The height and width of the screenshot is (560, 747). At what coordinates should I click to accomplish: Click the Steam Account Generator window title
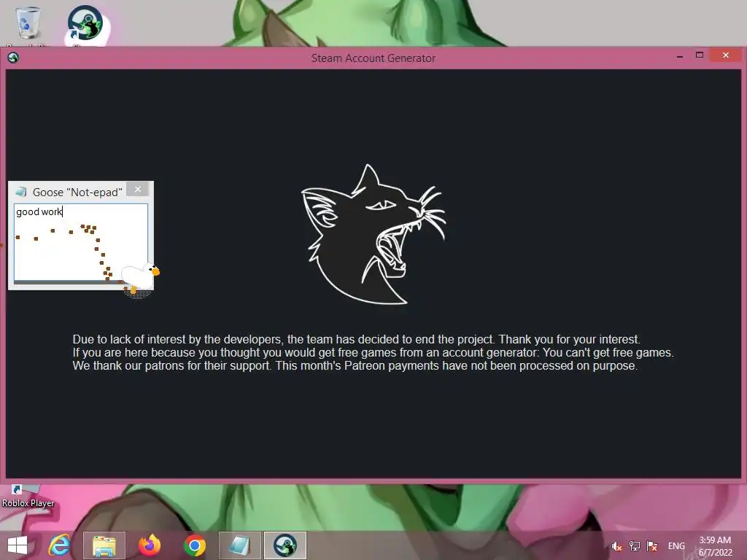373,58
